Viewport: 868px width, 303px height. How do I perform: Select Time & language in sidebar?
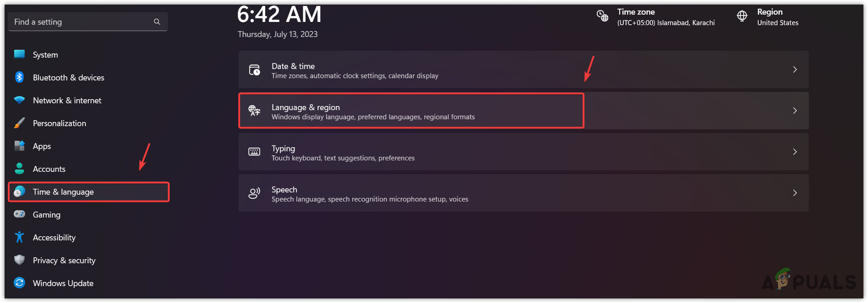click(x=63, y=192)
